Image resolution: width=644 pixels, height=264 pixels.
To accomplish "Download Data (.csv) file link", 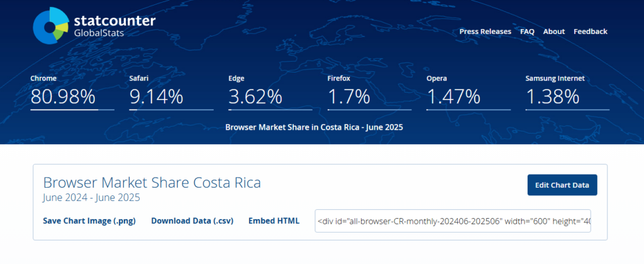I will point(192,221).
